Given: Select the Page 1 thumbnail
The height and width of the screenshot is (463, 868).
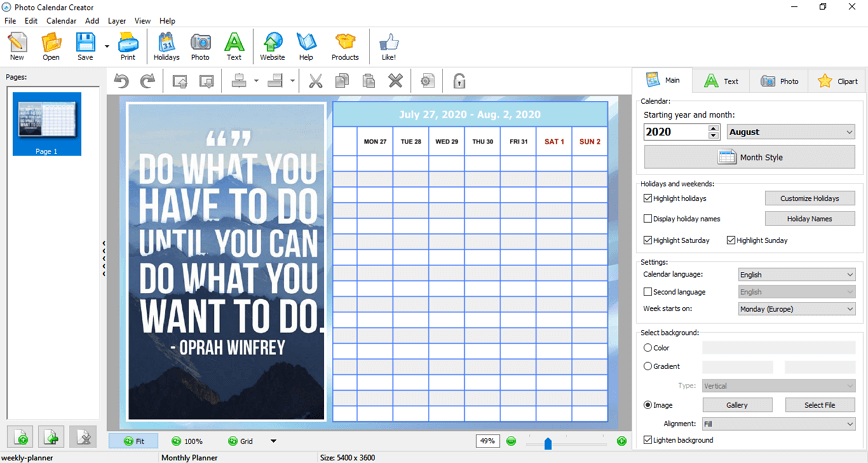Looking at the screenshot, I should click(x=47, y=124).
